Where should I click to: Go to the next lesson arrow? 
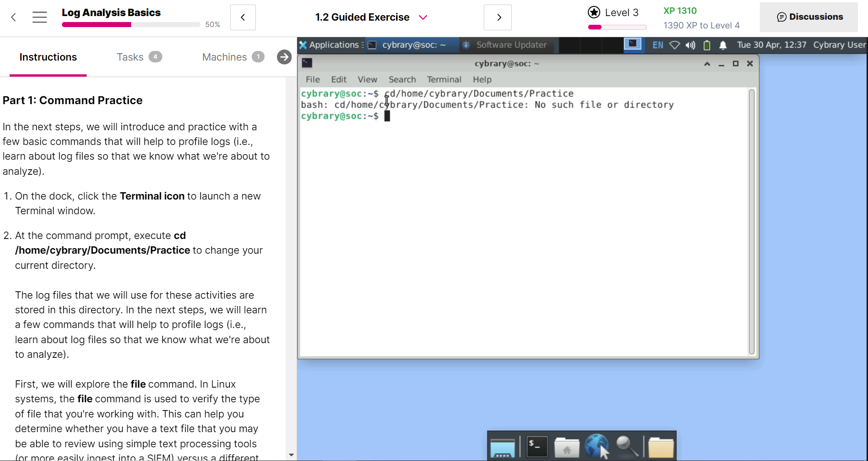[498, 17]
